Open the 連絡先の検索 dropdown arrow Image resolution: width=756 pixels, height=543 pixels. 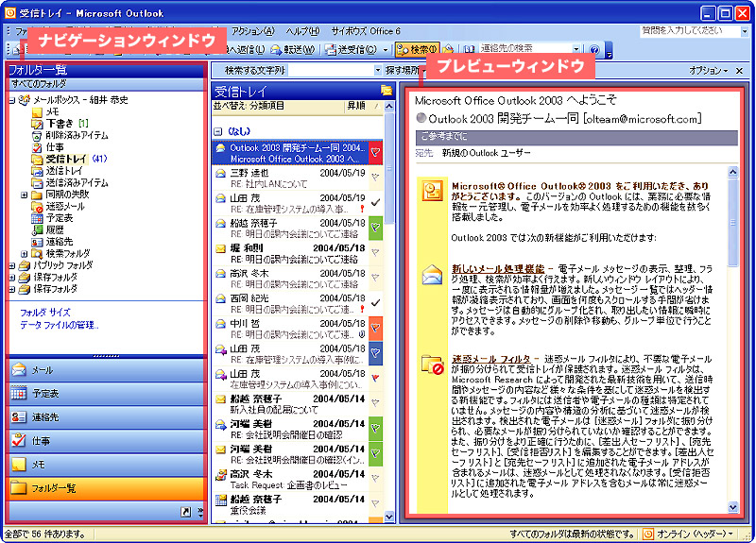click(x=576, y=49)
